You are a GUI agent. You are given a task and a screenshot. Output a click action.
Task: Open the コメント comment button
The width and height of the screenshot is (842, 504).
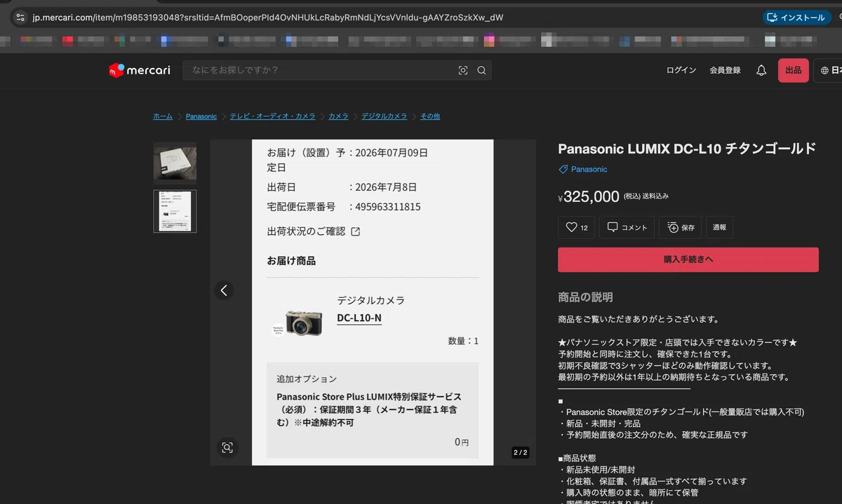(627, 227)
